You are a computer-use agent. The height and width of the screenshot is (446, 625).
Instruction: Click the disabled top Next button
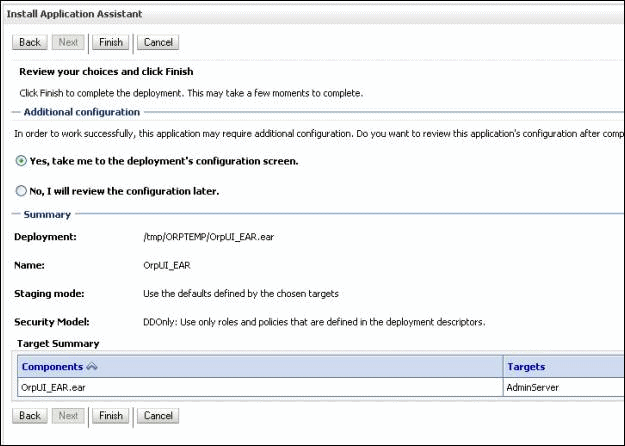coord(68,42)
